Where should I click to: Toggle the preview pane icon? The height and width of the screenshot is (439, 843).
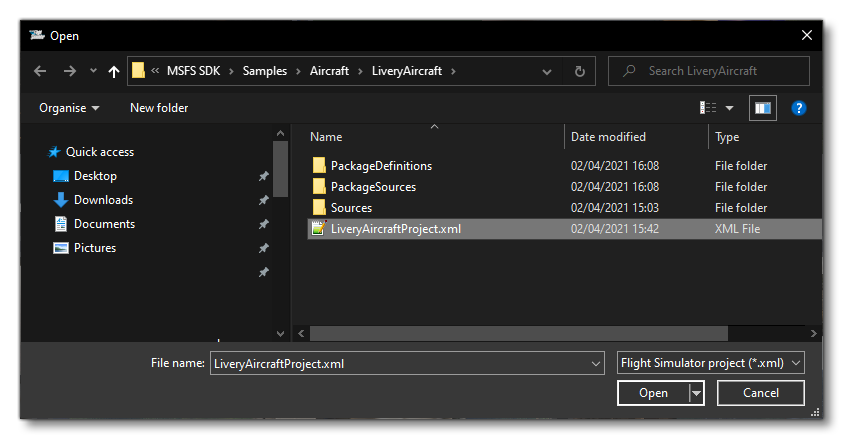763,108
